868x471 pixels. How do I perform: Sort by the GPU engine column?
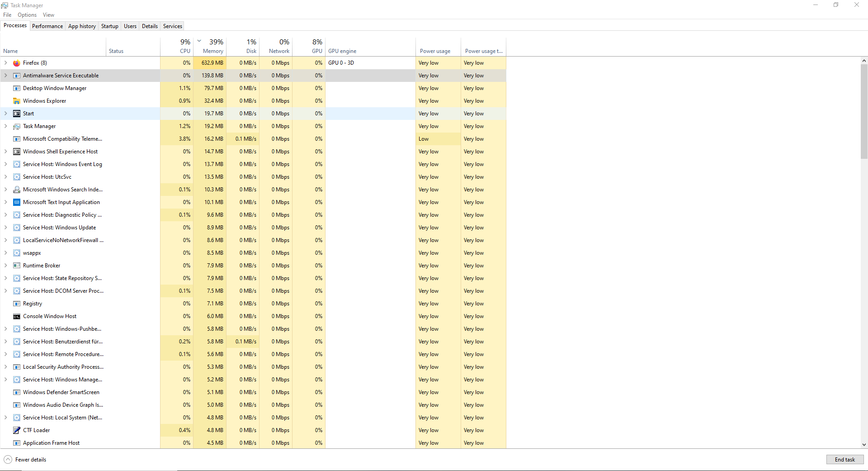click(x=370, y=47)
